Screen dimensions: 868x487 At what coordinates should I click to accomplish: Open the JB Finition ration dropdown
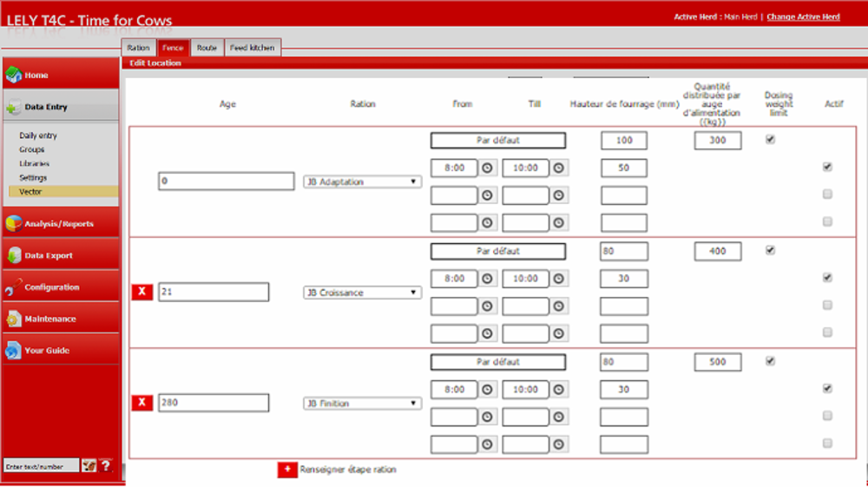[362, 404]
